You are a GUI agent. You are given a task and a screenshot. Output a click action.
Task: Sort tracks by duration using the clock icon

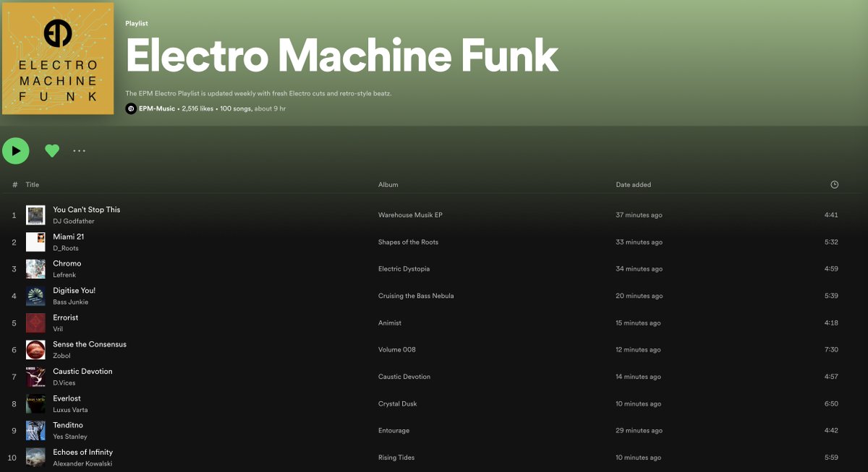click(835, 184)
